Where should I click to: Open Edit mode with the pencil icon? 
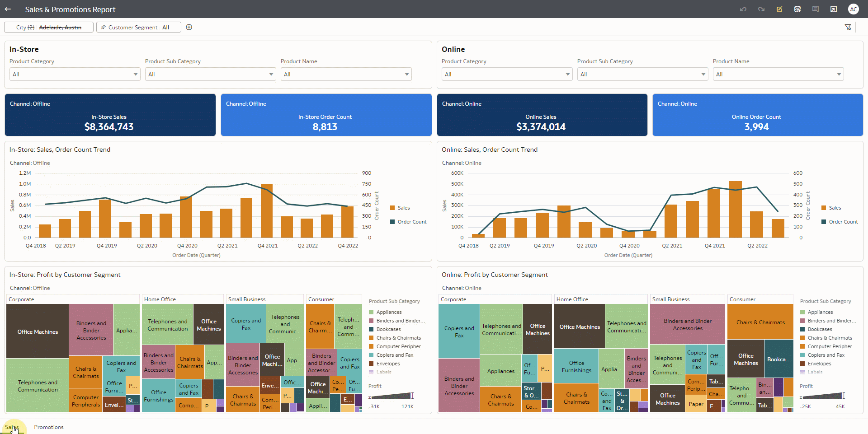(x=779, y=9)
